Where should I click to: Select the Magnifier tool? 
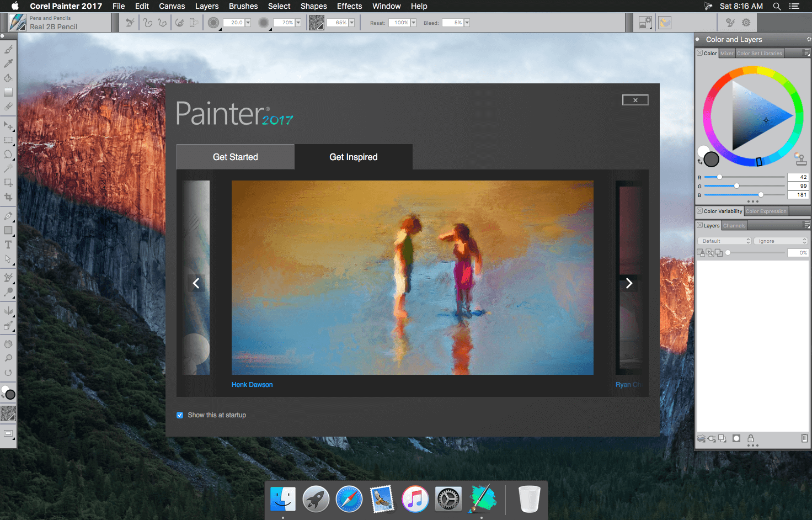[8, 359]
